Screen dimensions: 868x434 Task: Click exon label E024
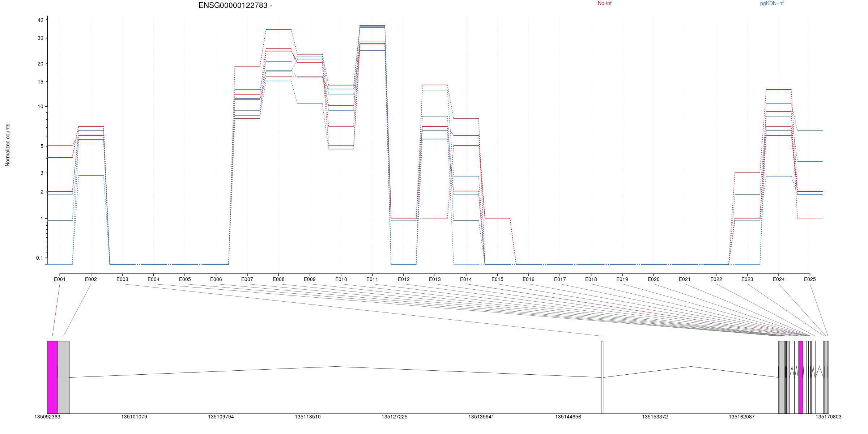779,279
